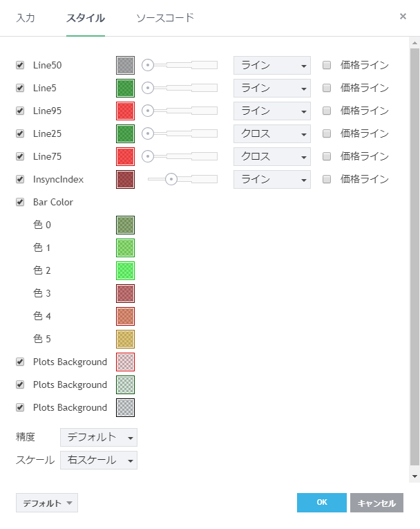Open the ソースコード tab

point(165,18)
